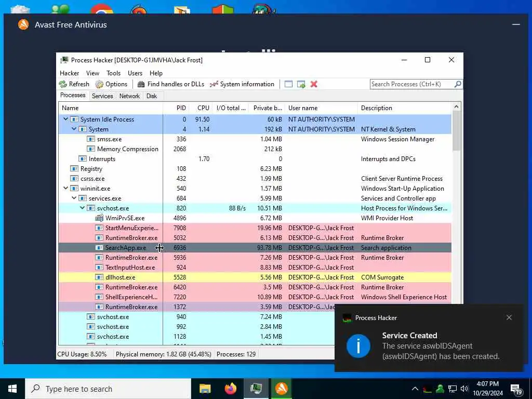Viewport: 532px width, 399px height.
Task: Open the Windows Start menu
Action: (x=12, y=389)
